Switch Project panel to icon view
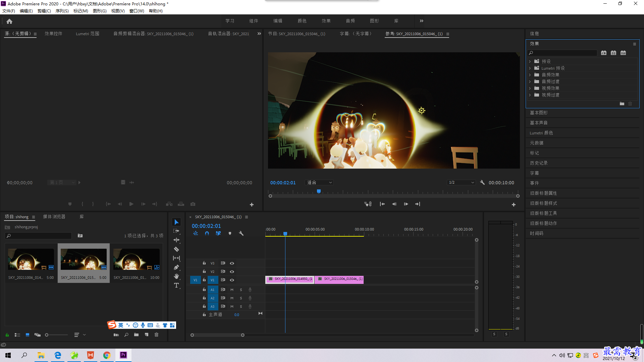 tap(28, 335)
